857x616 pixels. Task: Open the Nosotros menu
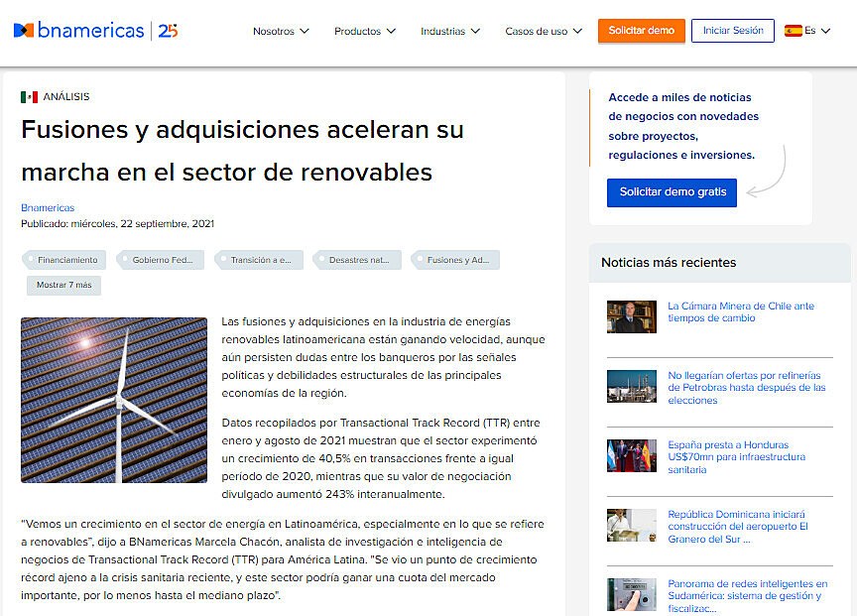click(281, 31)
